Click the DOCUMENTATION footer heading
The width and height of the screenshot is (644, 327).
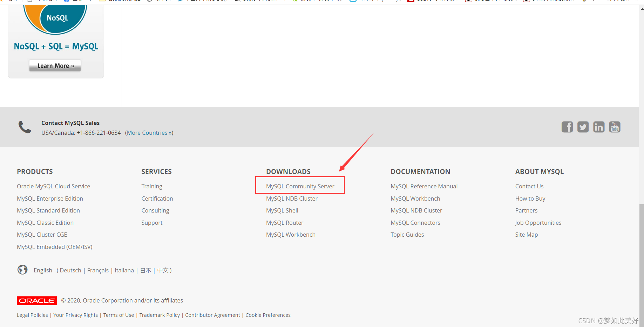pyautogui.click(x=420, y=172)
